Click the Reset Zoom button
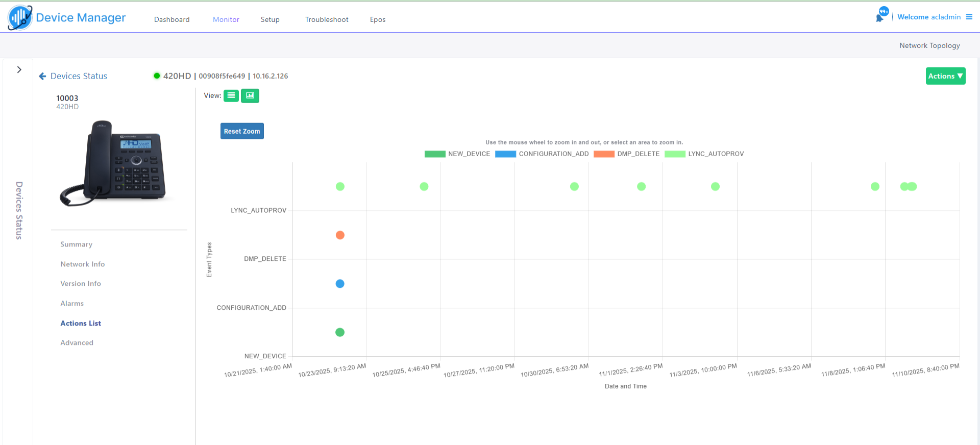 (x=242, y=131)
